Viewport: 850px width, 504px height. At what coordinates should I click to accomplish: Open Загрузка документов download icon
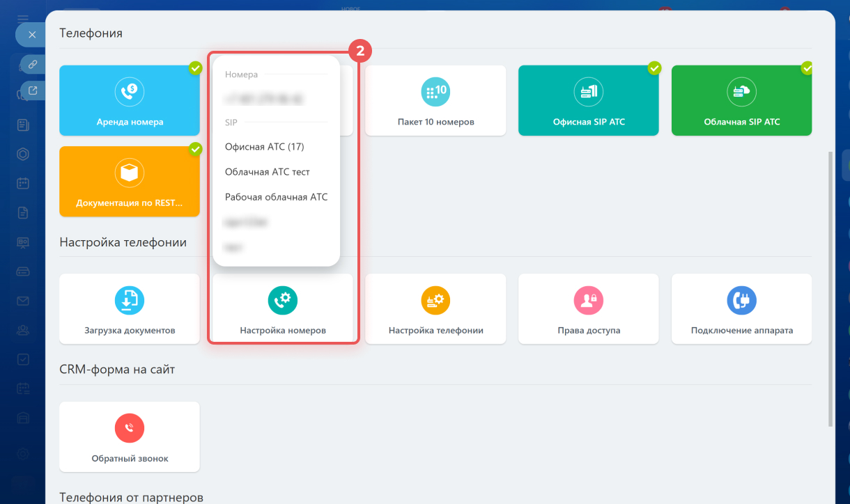130,300
